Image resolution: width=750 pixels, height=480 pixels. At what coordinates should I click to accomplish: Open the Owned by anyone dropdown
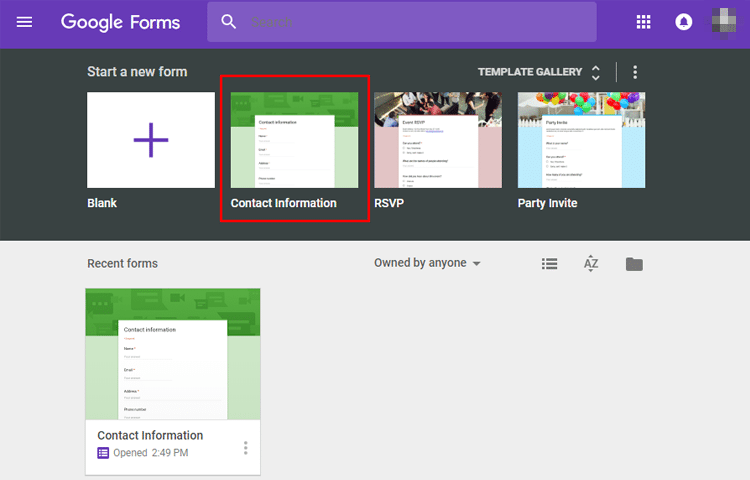tap(427, 263)
